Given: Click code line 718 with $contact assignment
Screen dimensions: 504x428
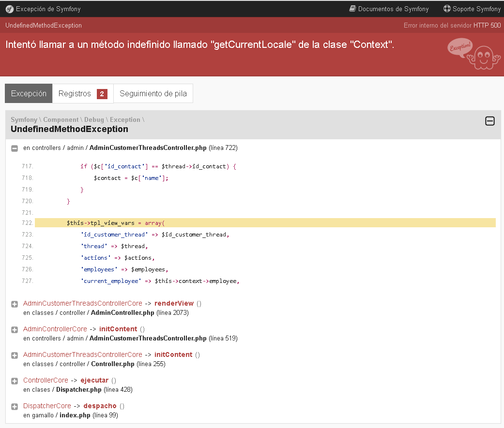Looking at the screenshot, I should tap(131, 178).
